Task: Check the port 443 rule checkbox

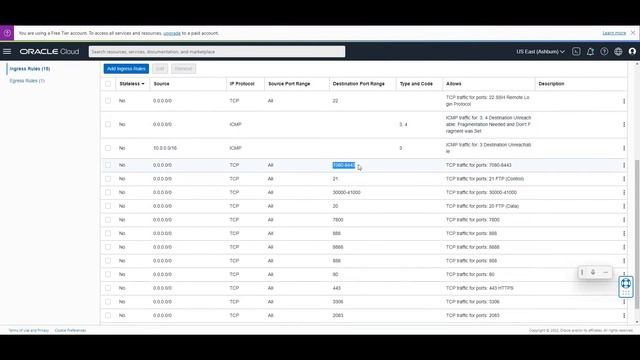Action: pos(108,288)
